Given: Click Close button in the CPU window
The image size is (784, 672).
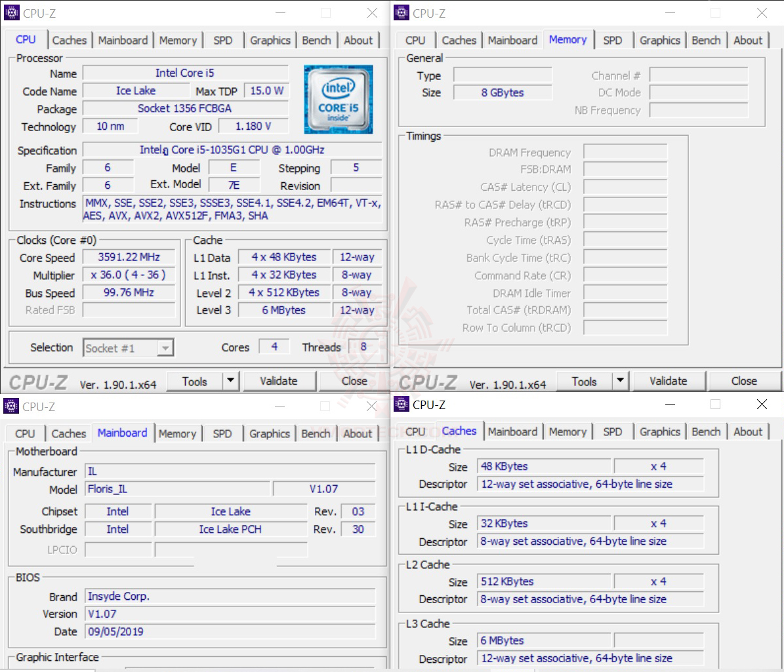Looking at the screenshot, I should tap(354, 381).
